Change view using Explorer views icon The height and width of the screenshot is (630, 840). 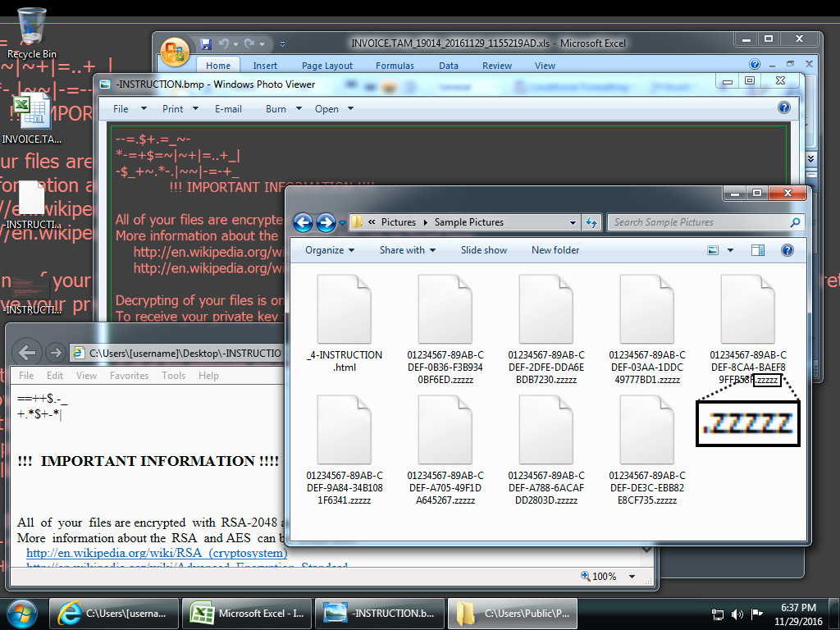(713, 250)
